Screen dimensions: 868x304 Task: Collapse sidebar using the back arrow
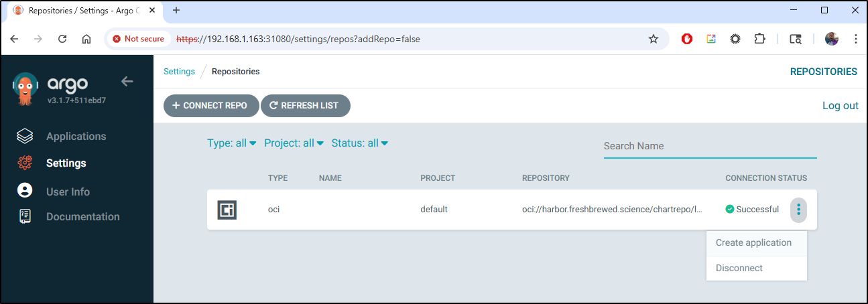coord(127,82)
